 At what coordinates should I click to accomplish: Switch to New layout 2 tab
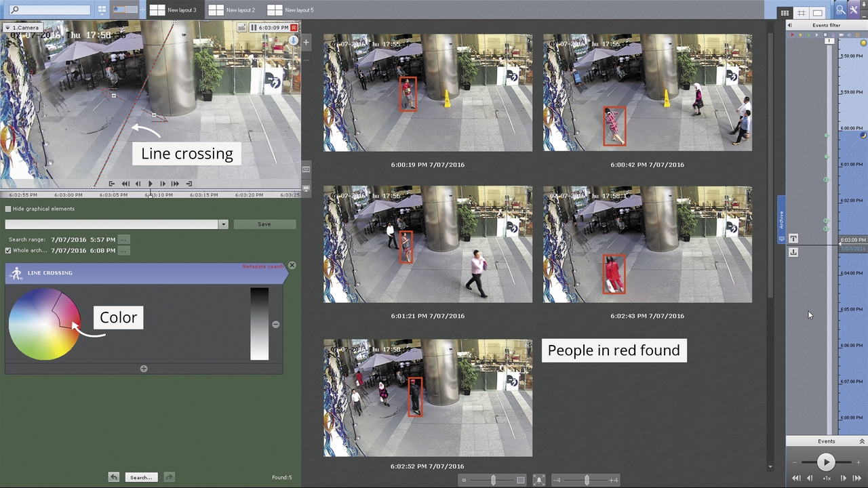[233, 9]
